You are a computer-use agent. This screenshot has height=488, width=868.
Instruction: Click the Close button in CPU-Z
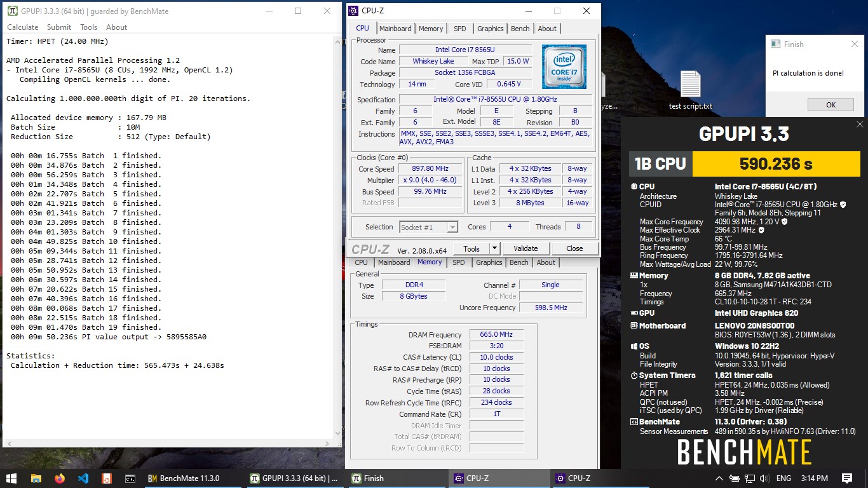click(x=574, y=248)
